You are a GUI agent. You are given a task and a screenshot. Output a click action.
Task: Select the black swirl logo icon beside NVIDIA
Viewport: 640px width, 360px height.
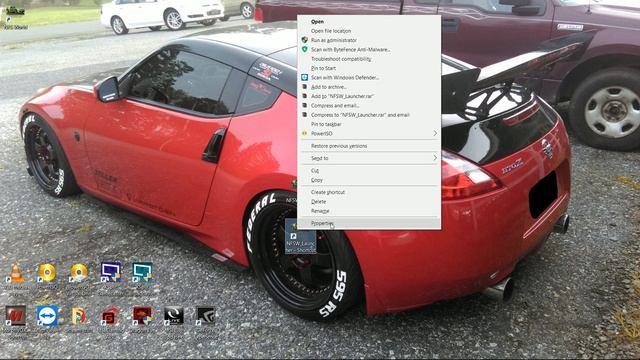[x=174, y=316]
